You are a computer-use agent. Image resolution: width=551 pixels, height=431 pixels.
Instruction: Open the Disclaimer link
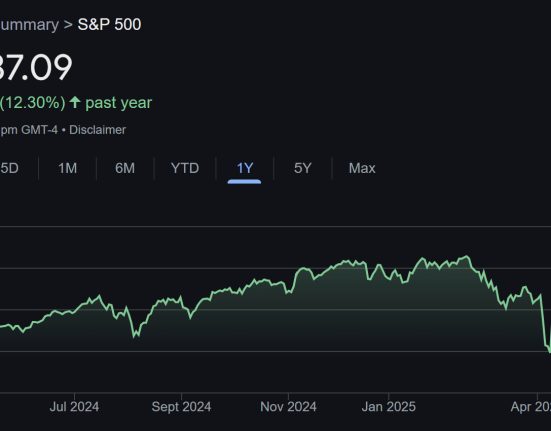tap(97, 130)
